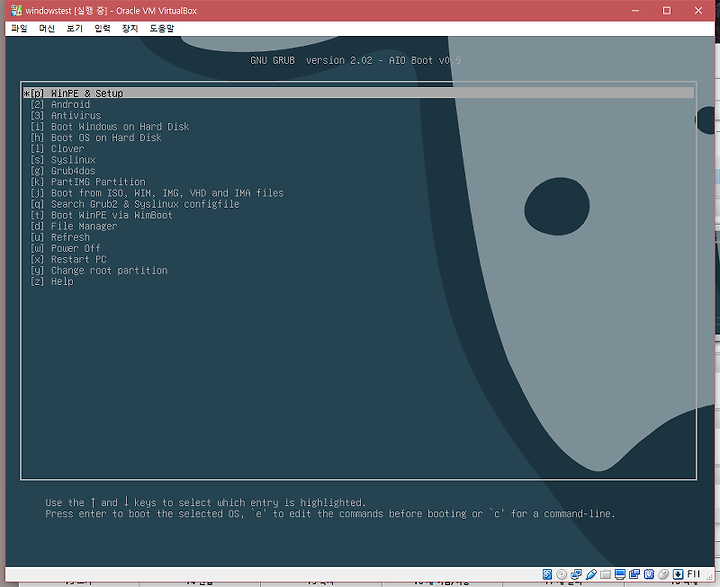
Task: Open the 입력 menu
Action: click(102, 28)
